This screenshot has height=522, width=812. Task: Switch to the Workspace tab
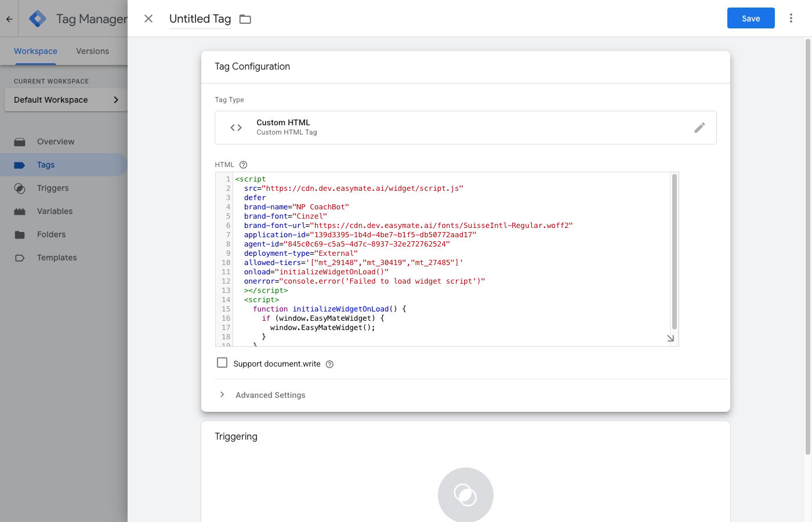[x=35, y=51]
